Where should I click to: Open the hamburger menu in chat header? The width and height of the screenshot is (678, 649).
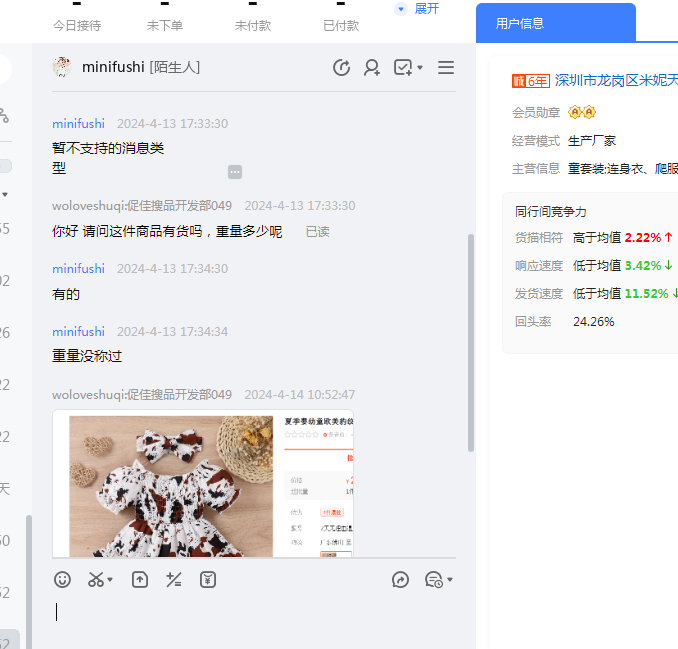pos(446,67)
